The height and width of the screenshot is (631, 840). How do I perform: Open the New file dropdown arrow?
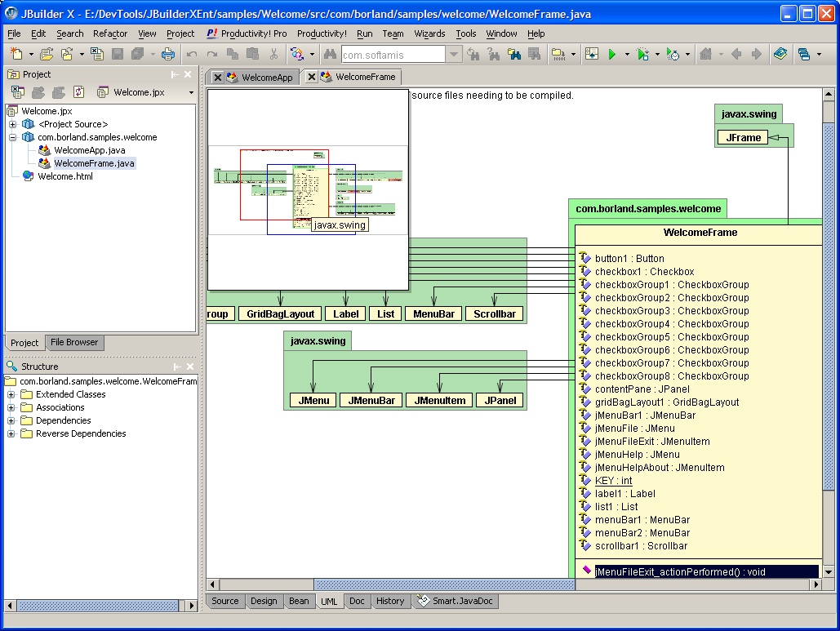[31, 54]
